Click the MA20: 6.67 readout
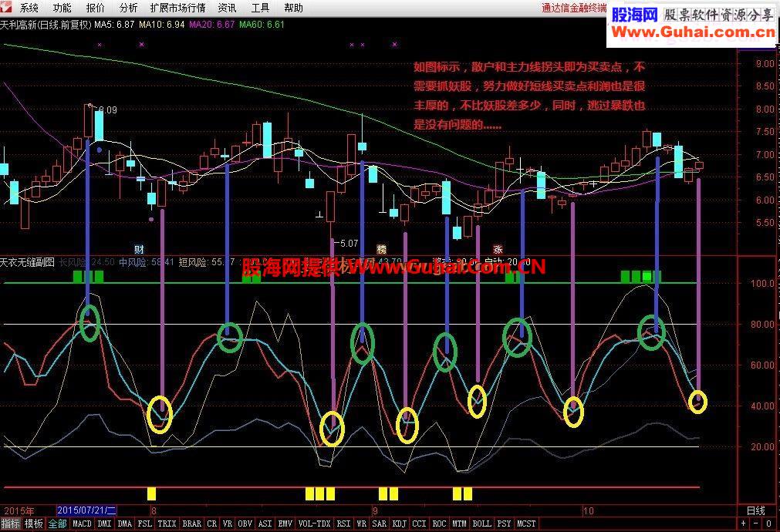This screenshot has height=532, width=780. pos(211,25)
